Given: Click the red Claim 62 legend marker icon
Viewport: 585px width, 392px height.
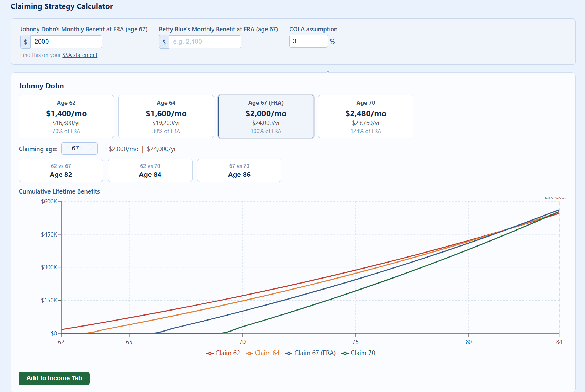Looking at the screenshot, I should [210, 353].
